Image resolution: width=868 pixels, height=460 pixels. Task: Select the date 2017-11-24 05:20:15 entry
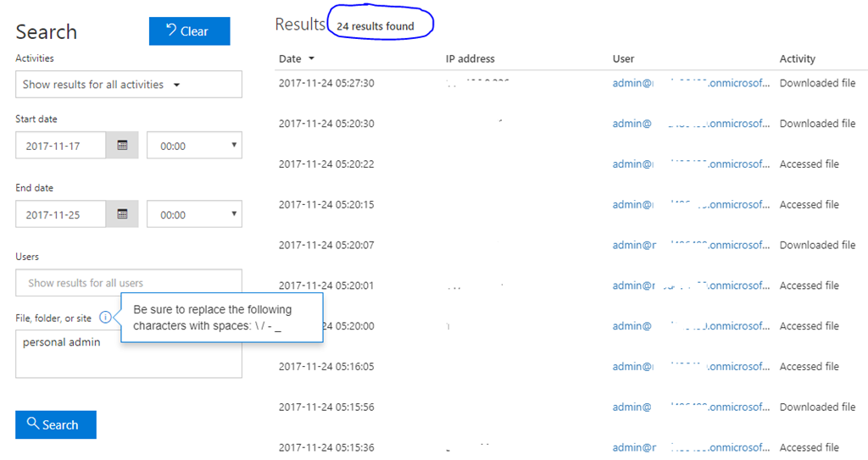pyautogui.click(x=326, y=204)
